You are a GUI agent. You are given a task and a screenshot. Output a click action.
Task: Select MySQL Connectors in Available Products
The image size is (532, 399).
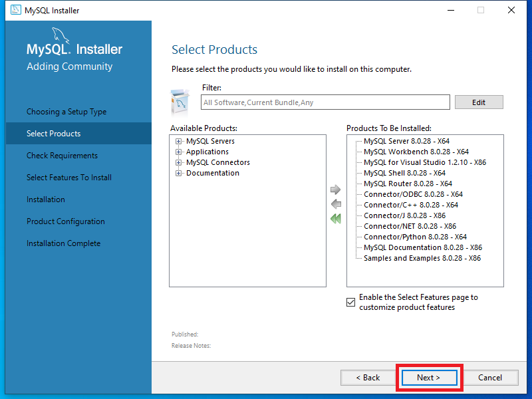pos(218,162)
